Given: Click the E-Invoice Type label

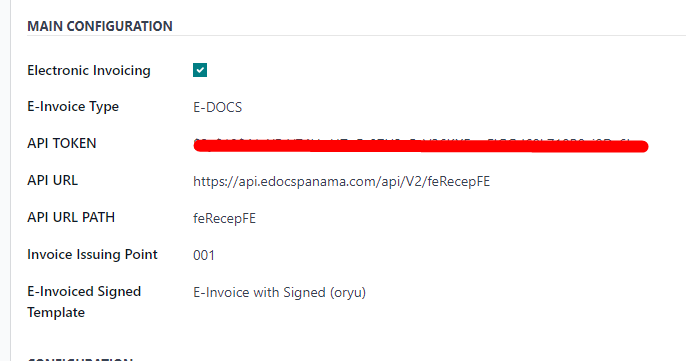Looking at the screenshot, I should coord(73,107).
